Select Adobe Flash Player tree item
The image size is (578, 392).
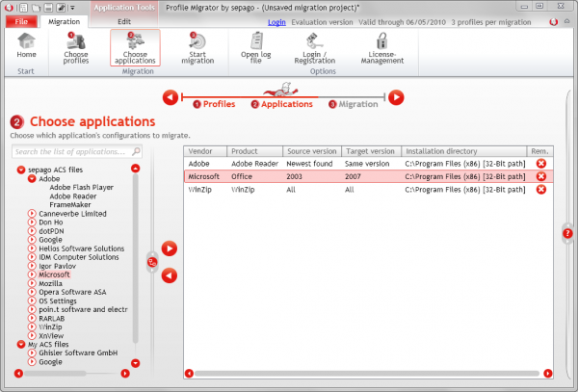pos(82,187)
